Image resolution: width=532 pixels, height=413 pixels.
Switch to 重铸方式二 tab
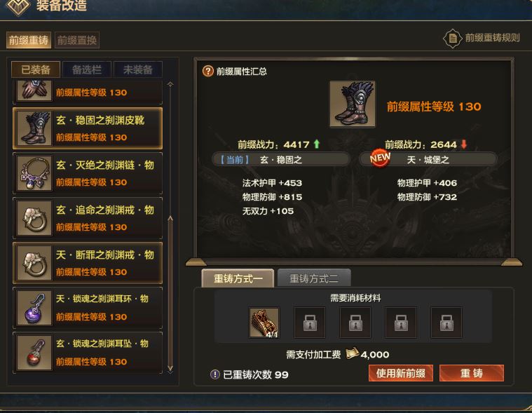coord(314,278)
